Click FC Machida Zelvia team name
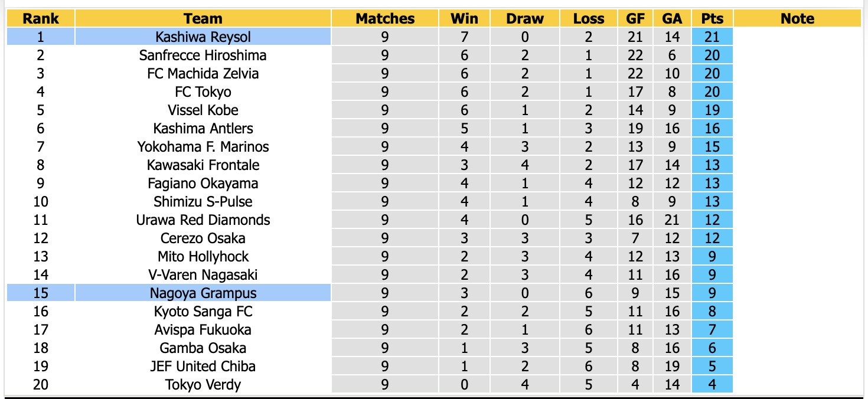The height and width of the screenshot is (399, 868). tap(203, 73)
